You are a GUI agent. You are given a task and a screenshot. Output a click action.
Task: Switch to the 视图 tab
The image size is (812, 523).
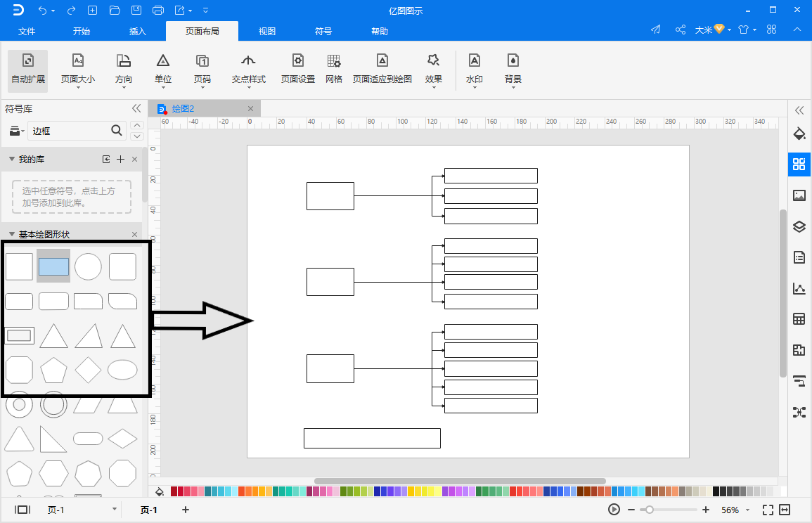[266, 31]
